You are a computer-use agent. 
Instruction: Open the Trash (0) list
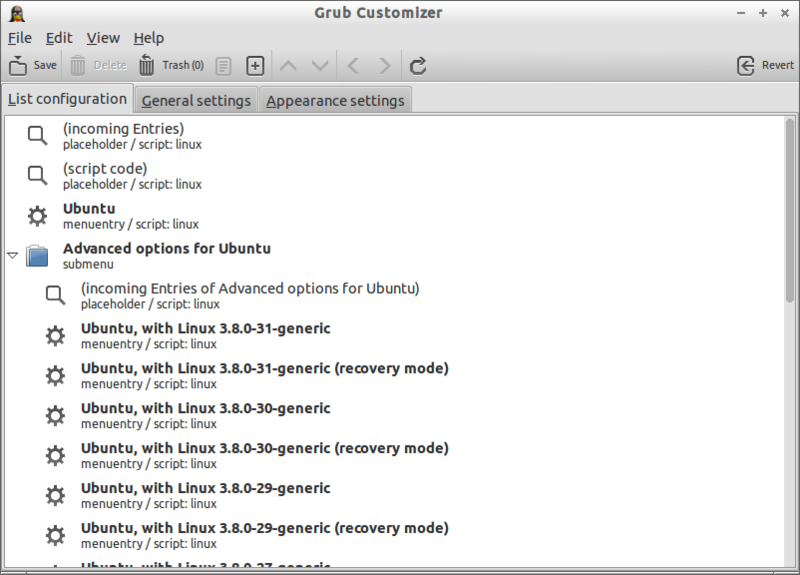(x=171, y=65)
